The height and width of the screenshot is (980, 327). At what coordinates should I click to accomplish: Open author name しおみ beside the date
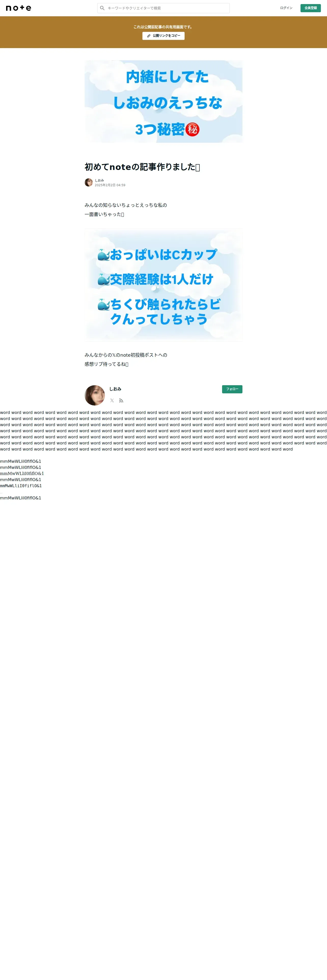click(x=99, y=180)
